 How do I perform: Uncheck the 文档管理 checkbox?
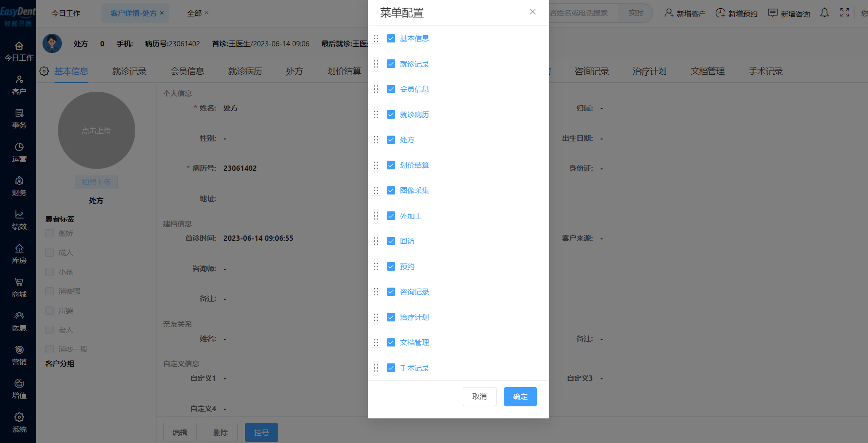click(391, 342)
